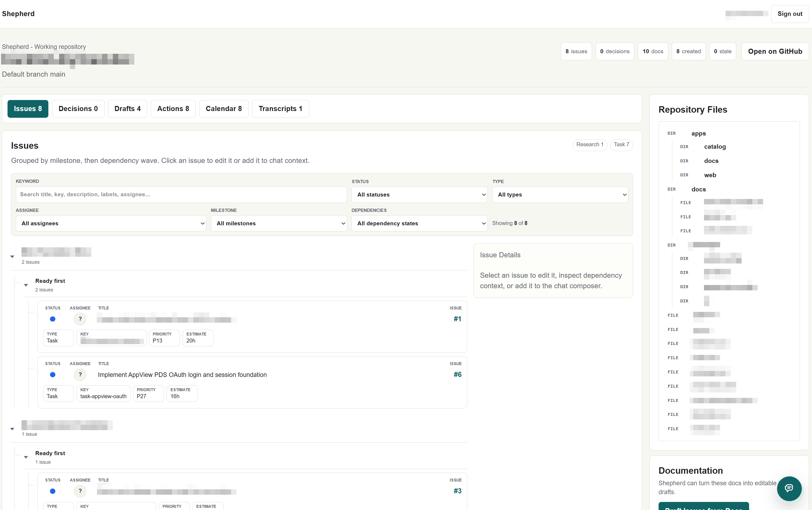Click the blue status dot for issue #1
The image size is (812, 510).
point(53,319)
